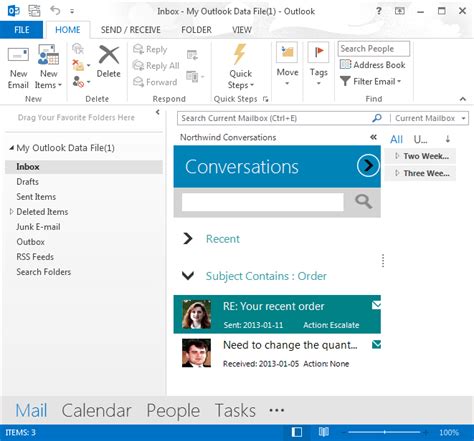Open the Help question mark
The width and height of the screenshot is (474, 441).
point(378,11)
